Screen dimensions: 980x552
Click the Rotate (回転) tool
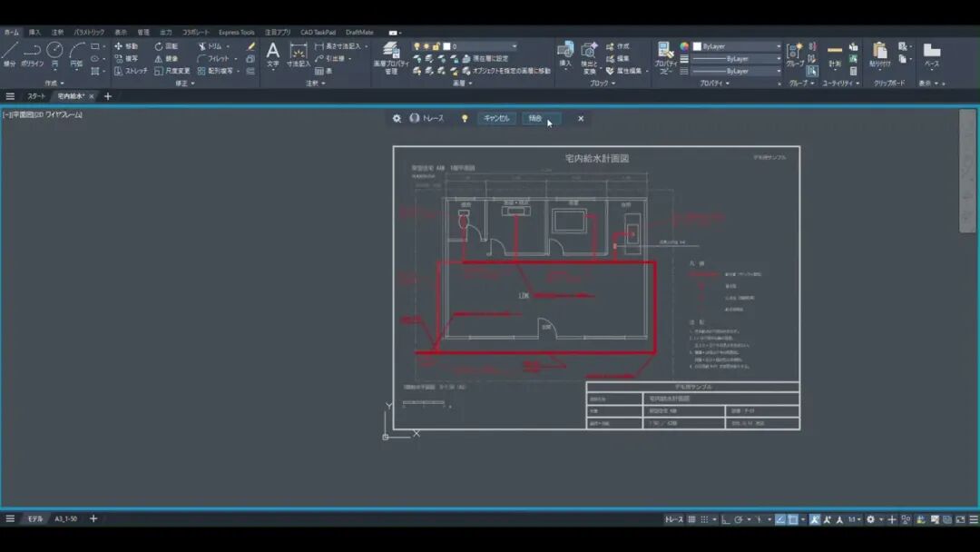(x=167, y=46)
